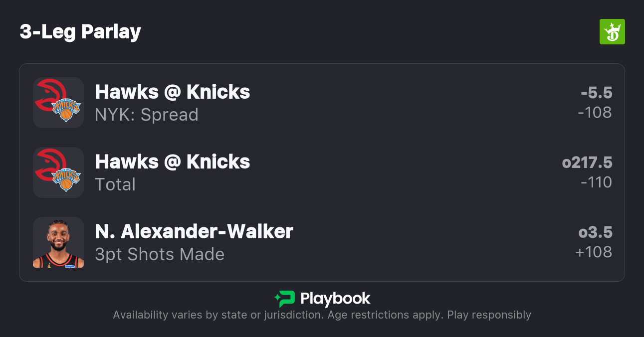644x337 pixels.
Task: Select the o217.5 total line
Action: 587,163
